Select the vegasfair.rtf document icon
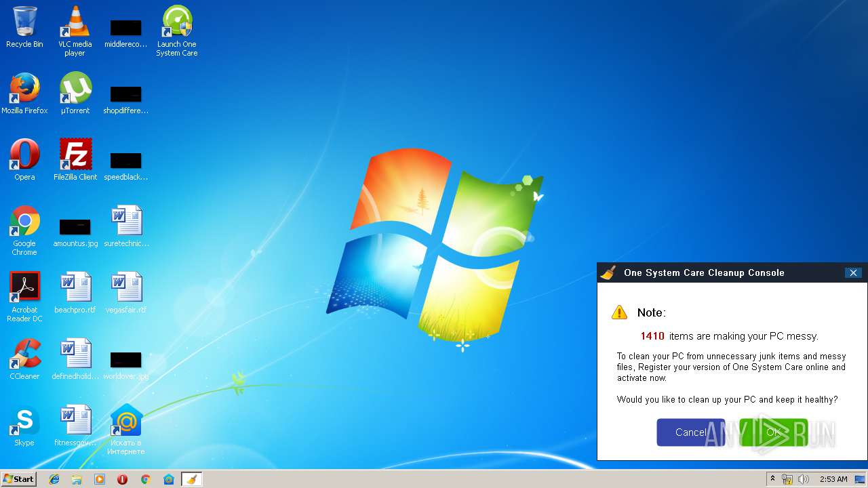 pyautogui.click(x=125, y=293)
